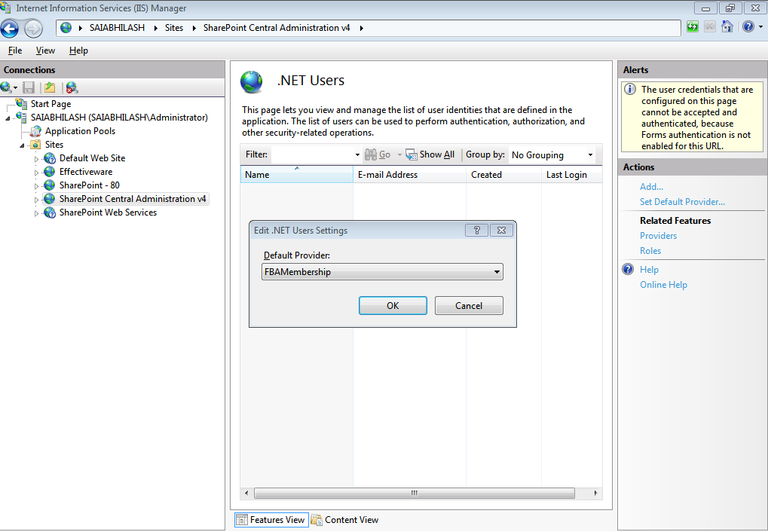The image size is (768, 532).
Task: Go to Home icon in toolbar
Action: pyautogui.click(x=727, y=27)
